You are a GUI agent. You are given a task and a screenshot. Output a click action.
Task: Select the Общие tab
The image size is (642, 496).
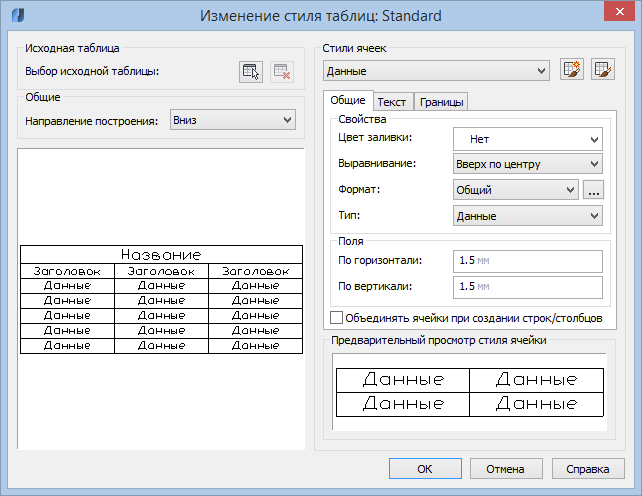(x=347, y=101)
